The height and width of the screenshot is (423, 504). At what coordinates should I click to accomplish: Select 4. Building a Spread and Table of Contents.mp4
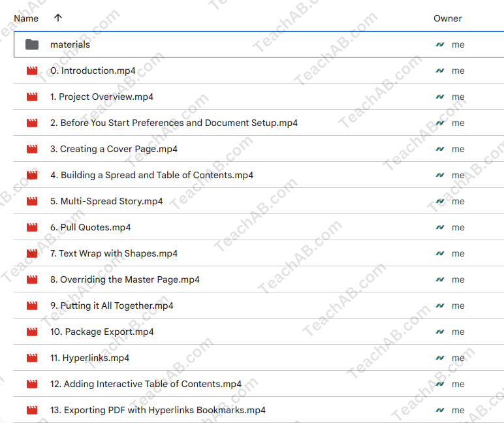151,175
